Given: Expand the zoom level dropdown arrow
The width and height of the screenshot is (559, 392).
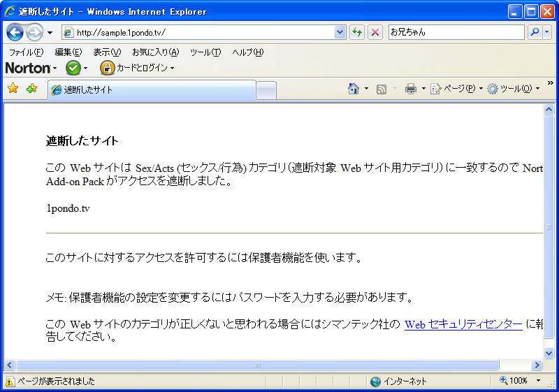Looking at the screenshot, I should [538, 381].
